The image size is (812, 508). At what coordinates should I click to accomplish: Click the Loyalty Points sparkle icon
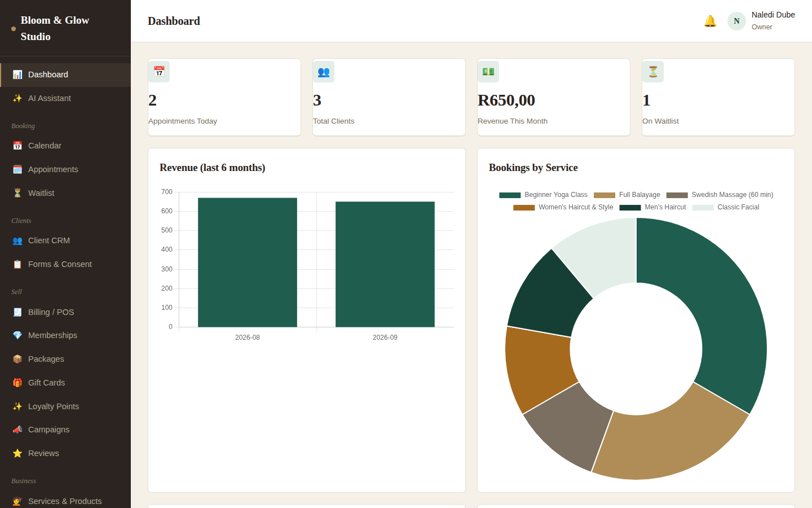[17, 406]
